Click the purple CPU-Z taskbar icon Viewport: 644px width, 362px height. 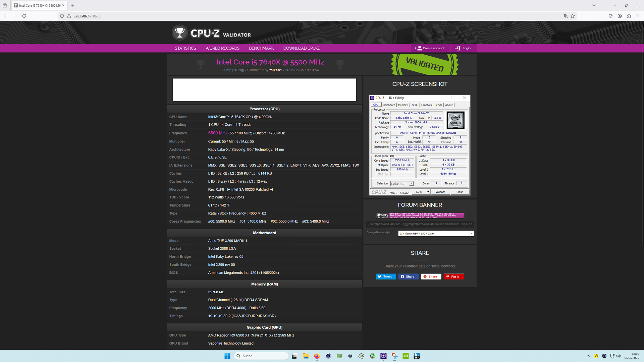click(x=383, y=356)
